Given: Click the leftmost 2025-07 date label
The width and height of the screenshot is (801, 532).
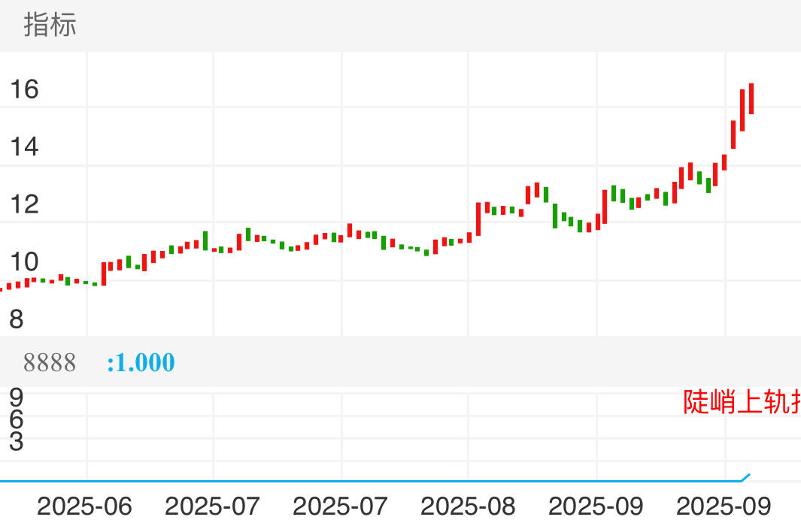Looking at the screenshot, I should pos(212,506).
